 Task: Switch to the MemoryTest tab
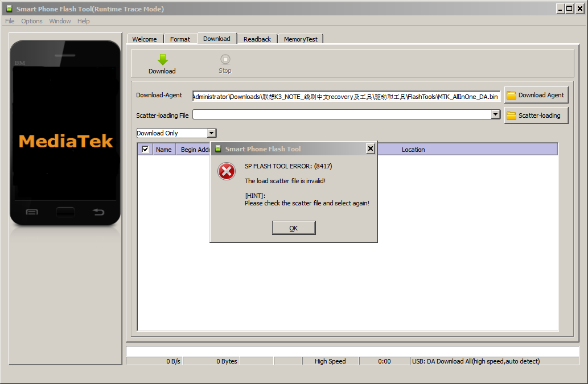point(301,39)
